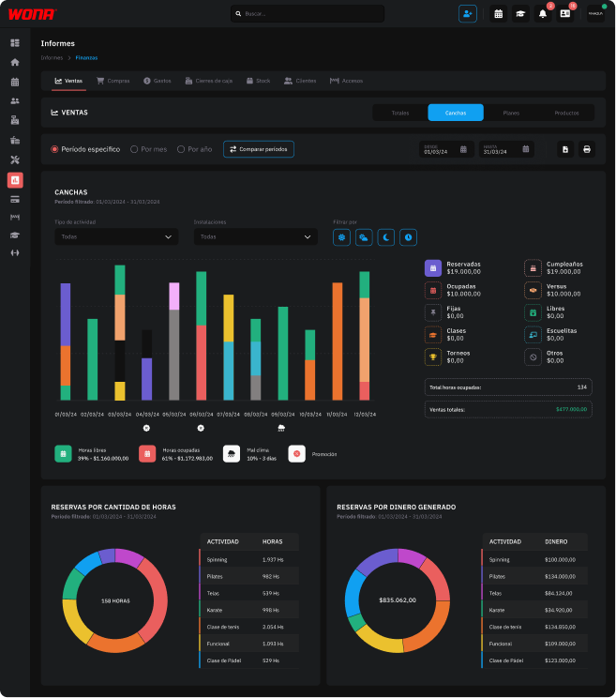The image size is (616, 698).
Task: Click the WONA logo
Action: tap(32, 14)
